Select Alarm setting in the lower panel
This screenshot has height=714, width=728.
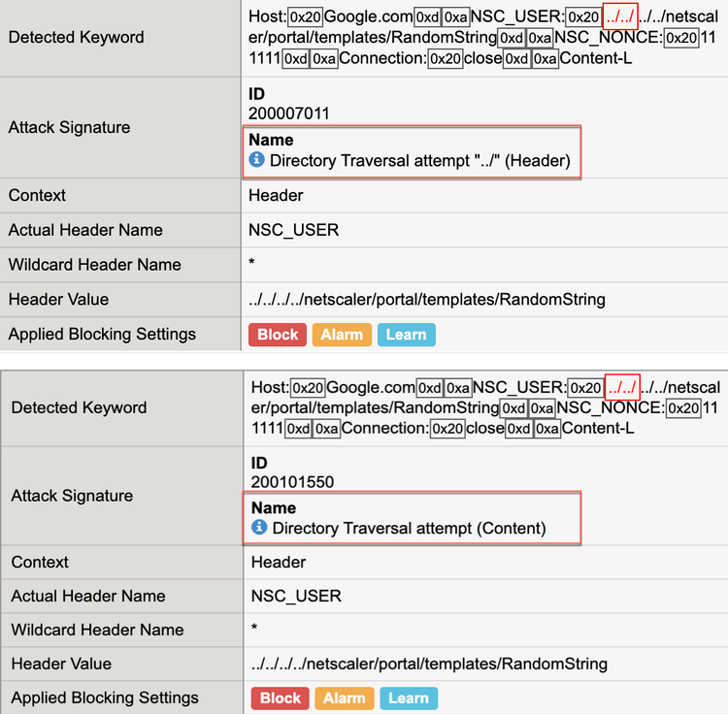(x=345, y=698)
